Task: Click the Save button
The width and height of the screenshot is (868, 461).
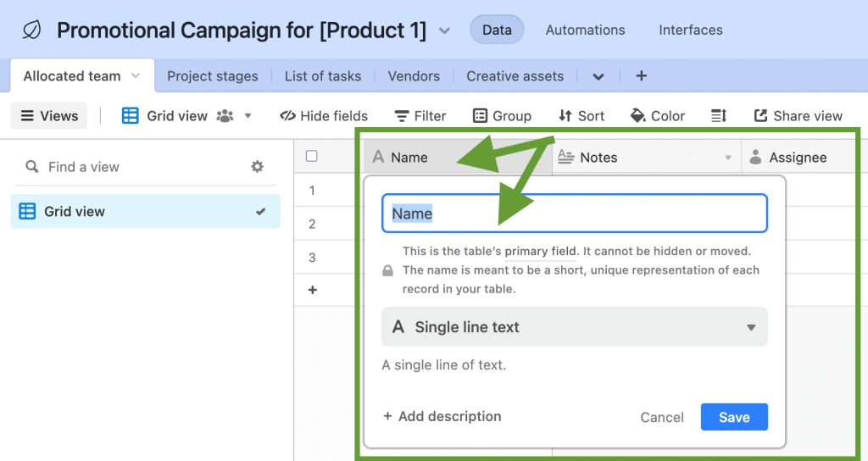Action: click(733, 417)
